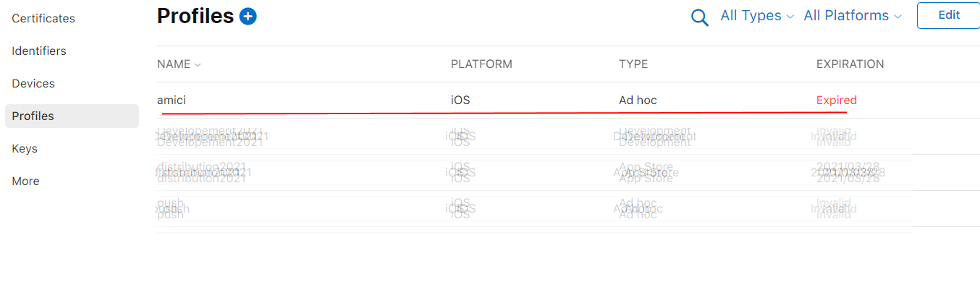Open the Developement2021 profile row
The width and height of the screenshot is (980, 287).
(534, 136)
